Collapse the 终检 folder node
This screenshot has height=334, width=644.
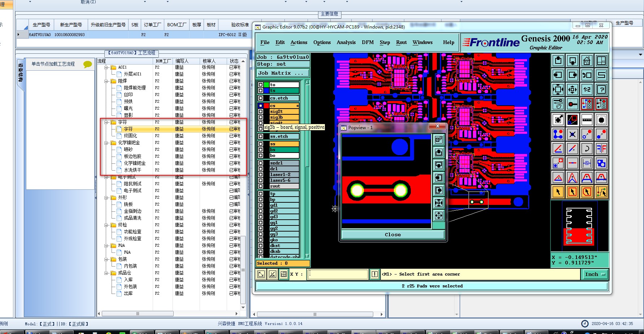coord(106,225)
